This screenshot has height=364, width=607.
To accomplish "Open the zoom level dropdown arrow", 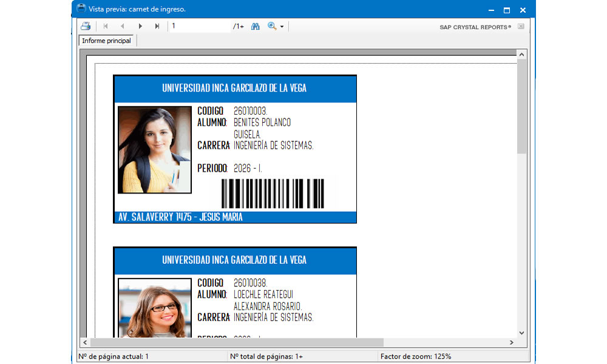I will click(282, 27).
